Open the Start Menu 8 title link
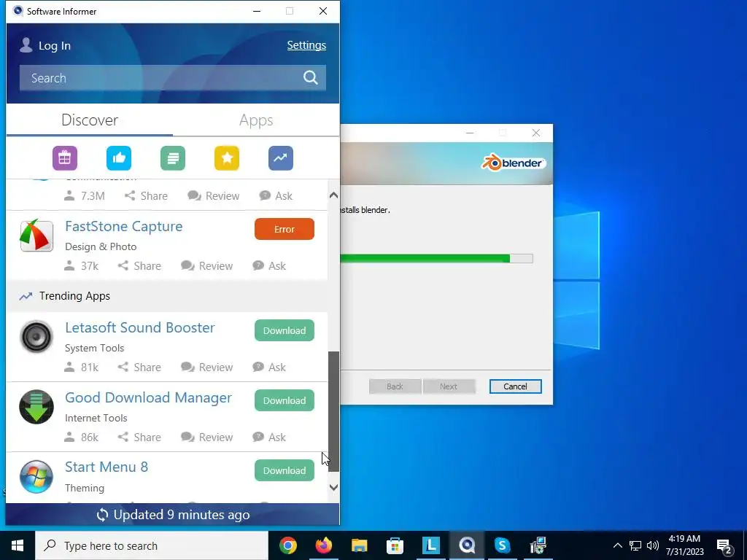This screenshot has width=747, height=560. (107, 467)
